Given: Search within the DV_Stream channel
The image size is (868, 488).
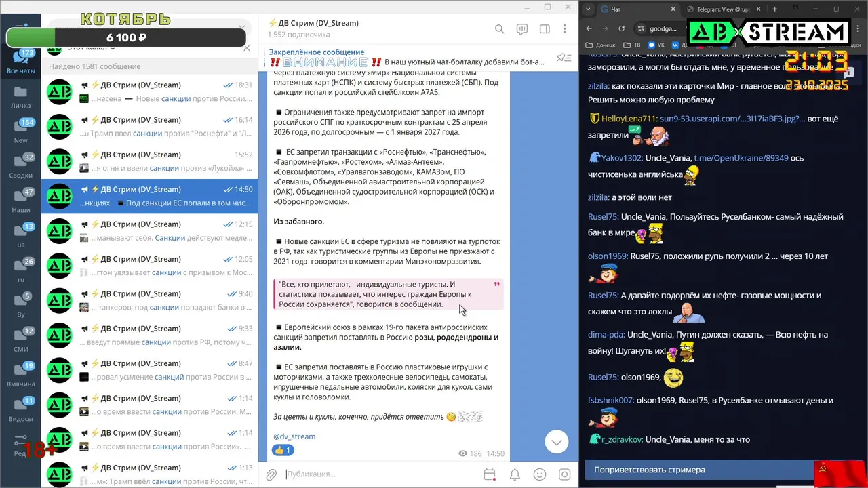Looking at the screenshot, I should point(499,29).
